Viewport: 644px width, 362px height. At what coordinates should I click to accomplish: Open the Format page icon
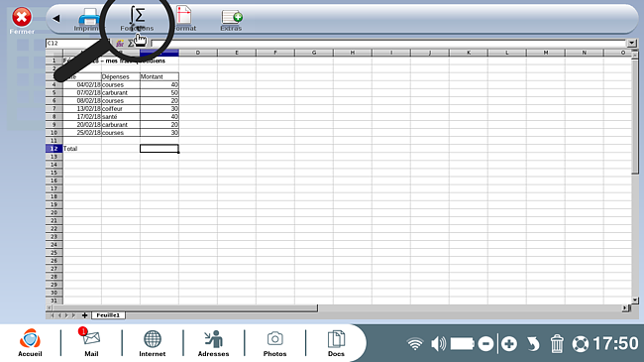coord(184,19)
